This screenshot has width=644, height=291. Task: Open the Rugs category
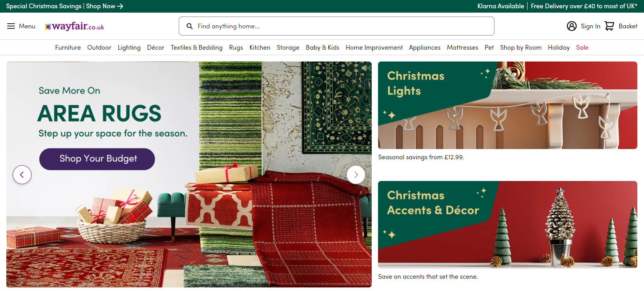pos(236,47)
